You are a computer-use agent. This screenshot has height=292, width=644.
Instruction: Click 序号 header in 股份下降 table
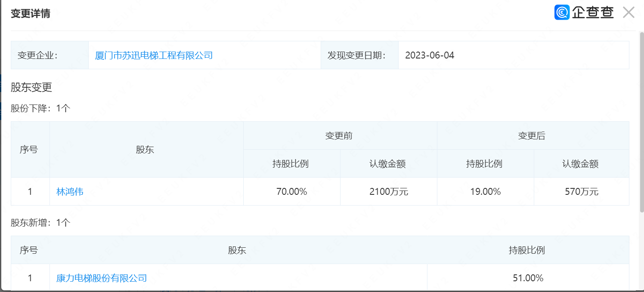pos(30,150)
